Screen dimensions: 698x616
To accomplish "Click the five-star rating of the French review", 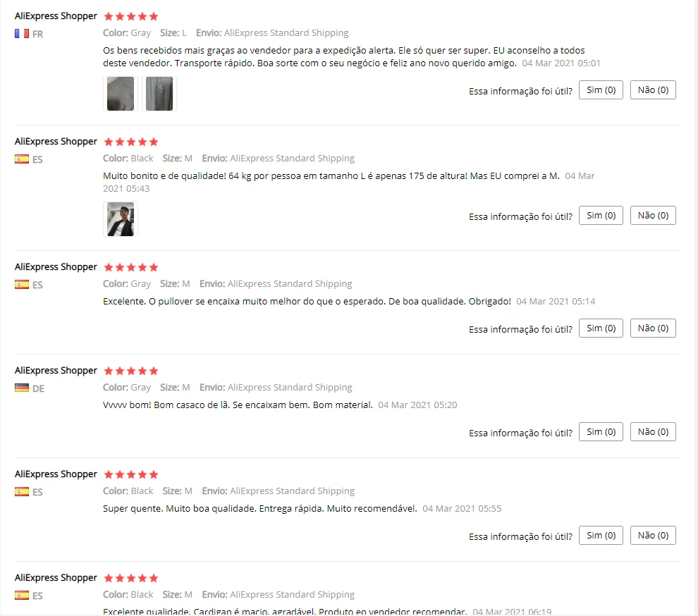I will tap(131, 16).
